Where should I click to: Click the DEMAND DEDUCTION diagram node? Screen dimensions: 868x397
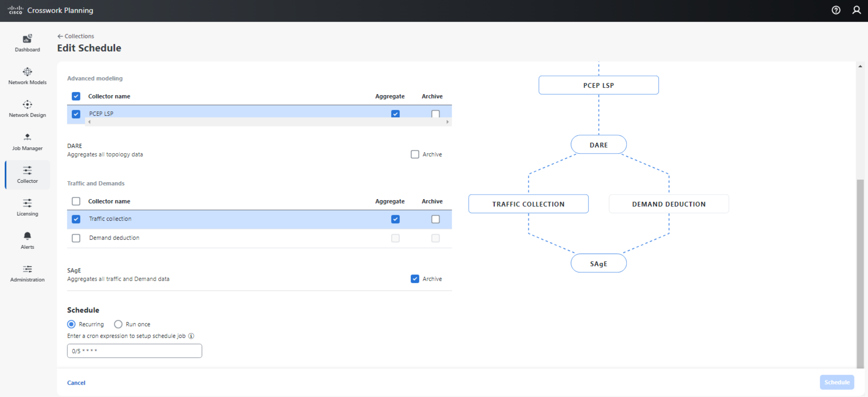pyautogui.click(x=669, y=204)
